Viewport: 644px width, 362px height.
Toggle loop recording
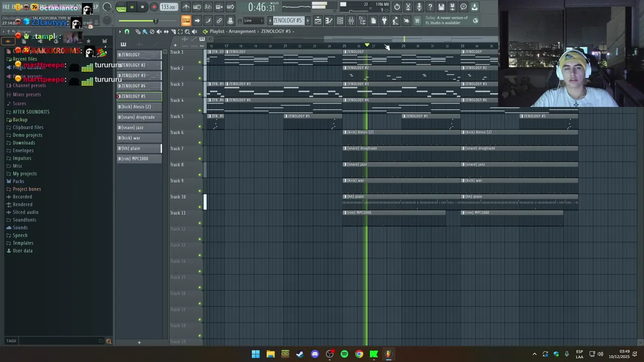tap(230, 7)
